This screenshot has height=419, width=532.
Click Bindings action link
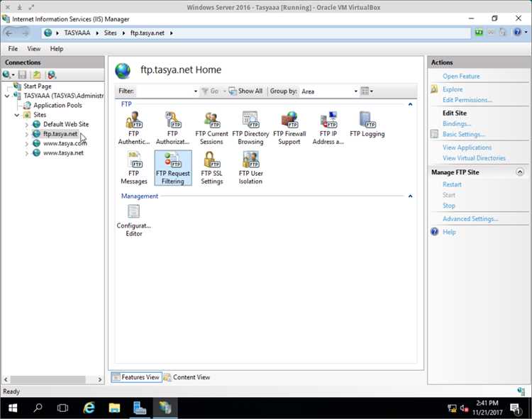pos(457,124)
